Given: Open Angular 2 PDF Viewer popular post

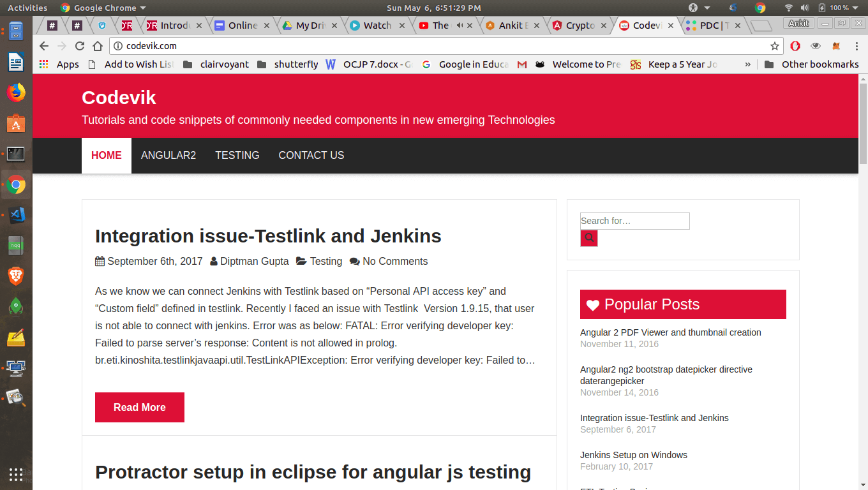Looking at the screenshot, I should click(x=670, y=332).
